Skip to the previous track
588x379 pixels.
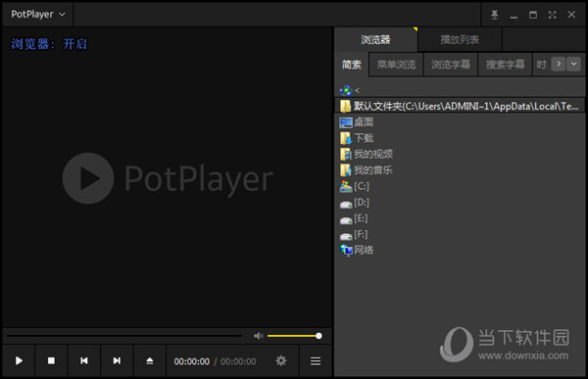84,360
